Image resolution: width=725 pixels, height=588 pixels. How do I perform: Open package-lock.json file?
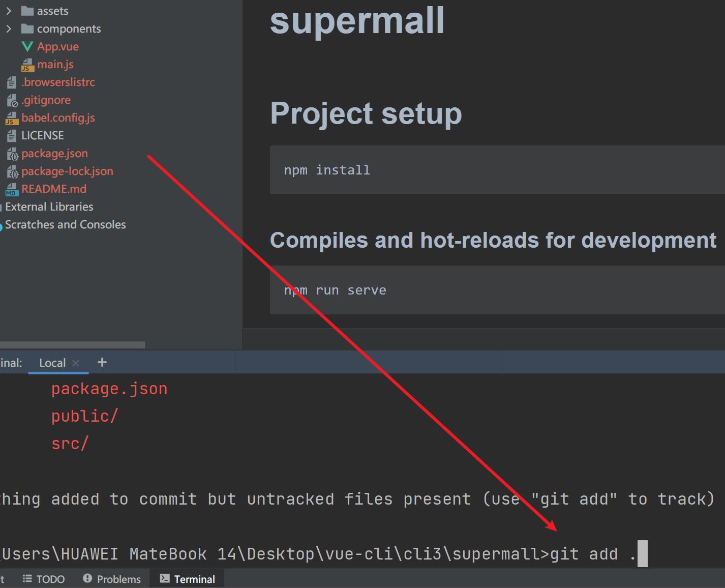67,171
